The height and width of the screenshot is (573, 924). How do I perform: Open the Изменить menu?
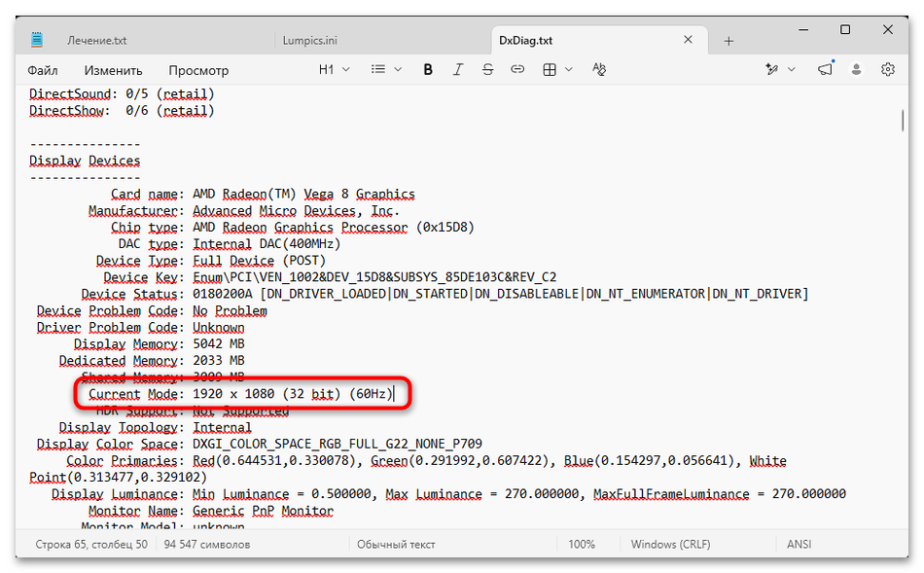pos(113,70)
